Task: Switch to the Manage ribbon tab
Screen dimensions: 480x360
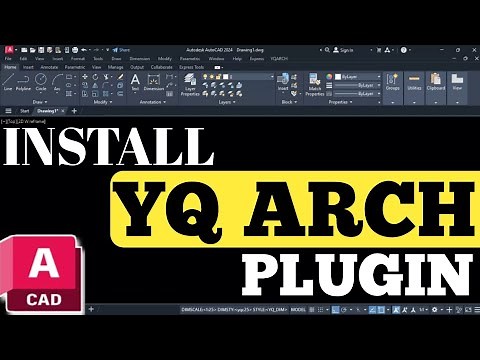Action: (x=116, y=67)
